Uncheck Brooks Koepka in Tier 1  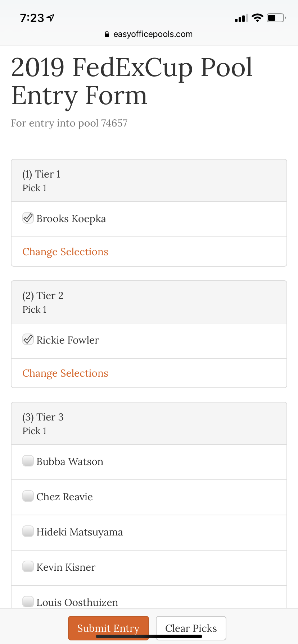(28, 217)
